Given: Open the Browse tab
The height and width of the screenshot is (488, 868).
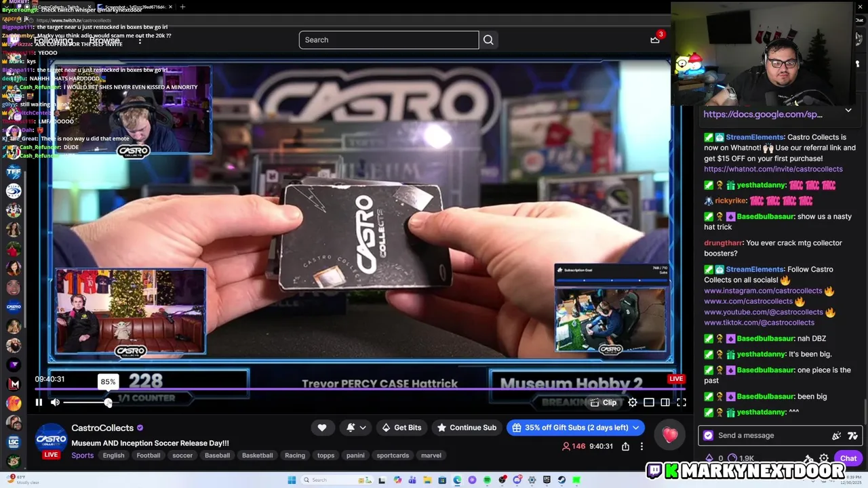Looking at the screenshot, I should pyautogui.click(x=104, y=41).
